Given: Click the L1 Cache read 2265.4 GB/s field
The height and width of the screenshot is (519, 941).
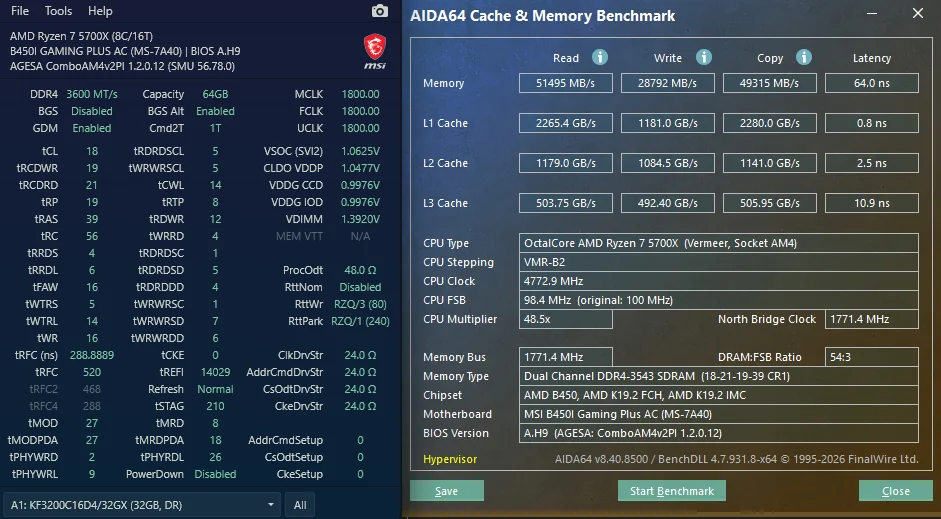Looking at the screenshot, I should pos(565,123).
